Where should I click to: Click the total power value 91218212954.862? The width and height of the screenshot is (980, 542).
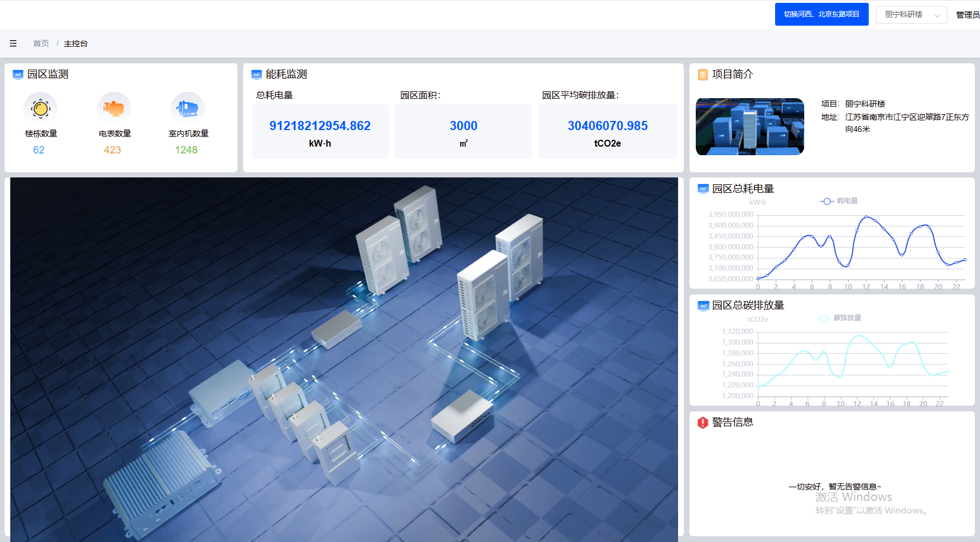point(320,126)
